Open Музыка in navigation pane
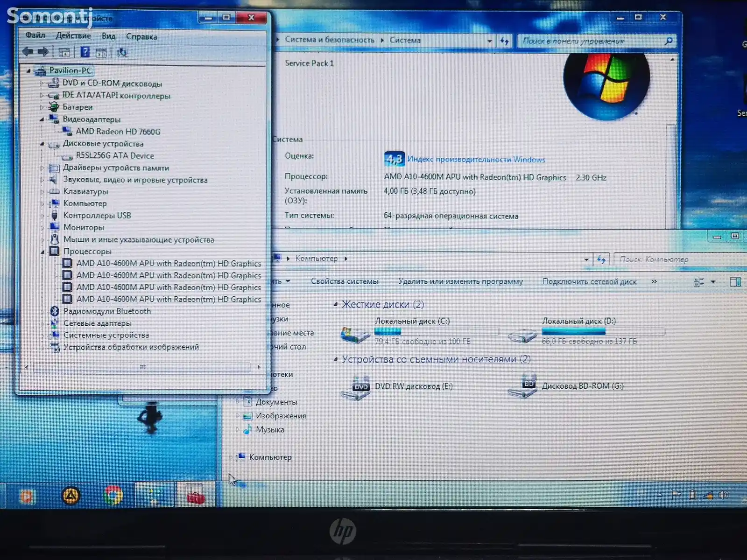Viewport: 747px width, 560px height. [x=270, y=430]
